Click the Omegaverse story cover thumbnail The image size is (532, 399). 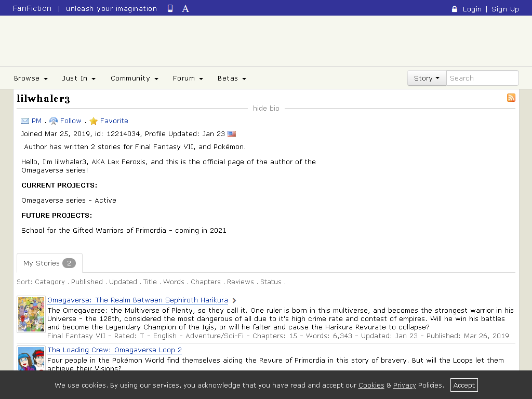point(31,314)
